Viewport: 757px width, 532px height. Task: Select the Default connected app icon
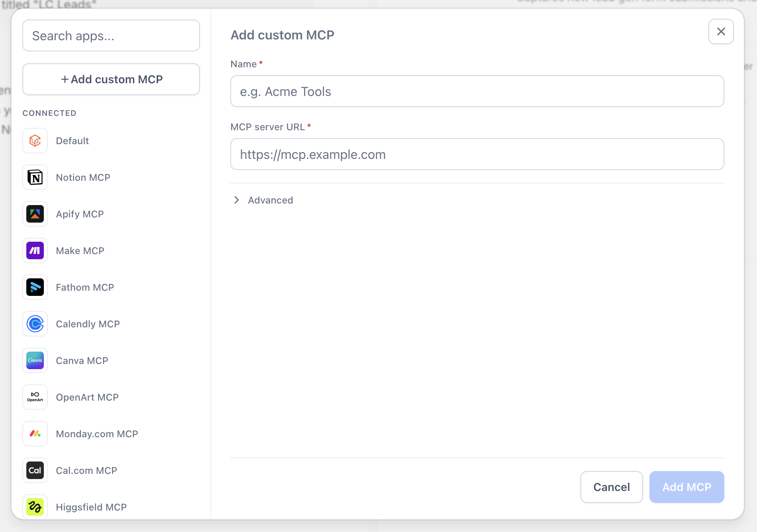point(35,141)
